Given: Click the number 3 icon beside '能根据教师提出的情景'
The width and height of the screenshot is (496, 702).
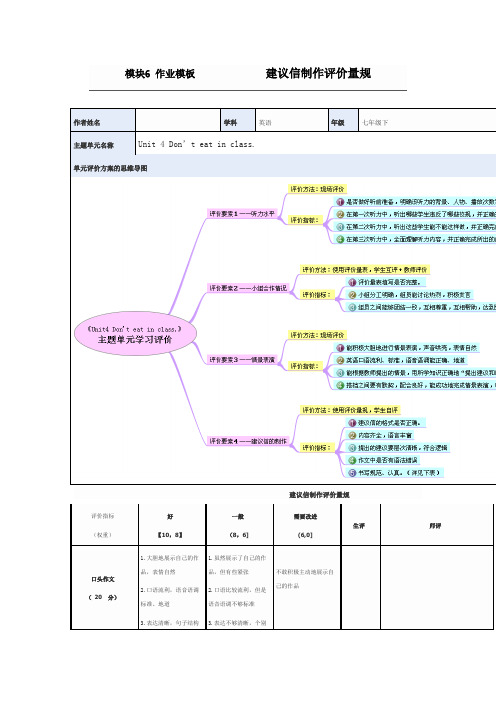Looking at the screenshot, I should pyautogui.click(x=340, y=372).
